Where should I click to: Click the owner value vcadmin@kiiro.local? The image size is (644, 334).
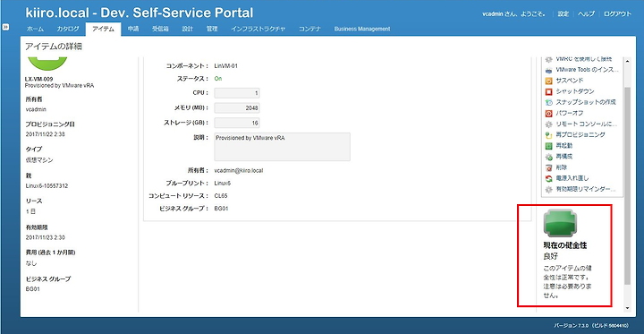coord(239,170)
